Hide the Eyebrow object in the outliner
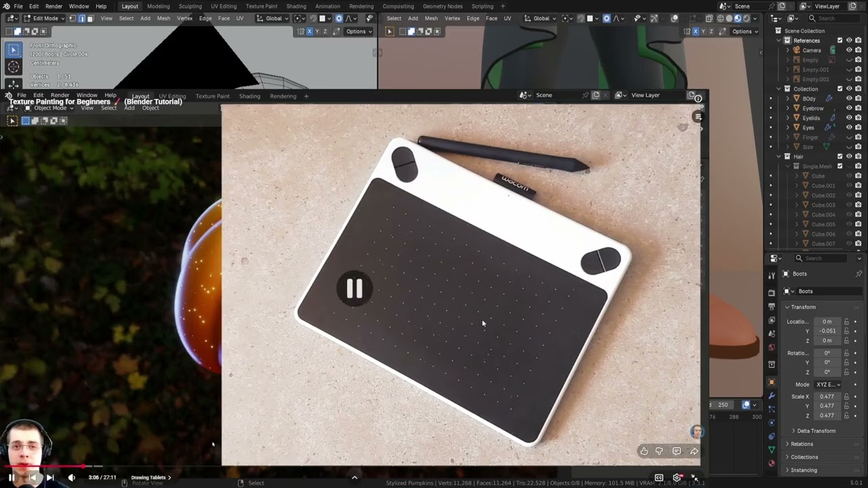The width and height of the screenshot is (868, 488). 849,108
